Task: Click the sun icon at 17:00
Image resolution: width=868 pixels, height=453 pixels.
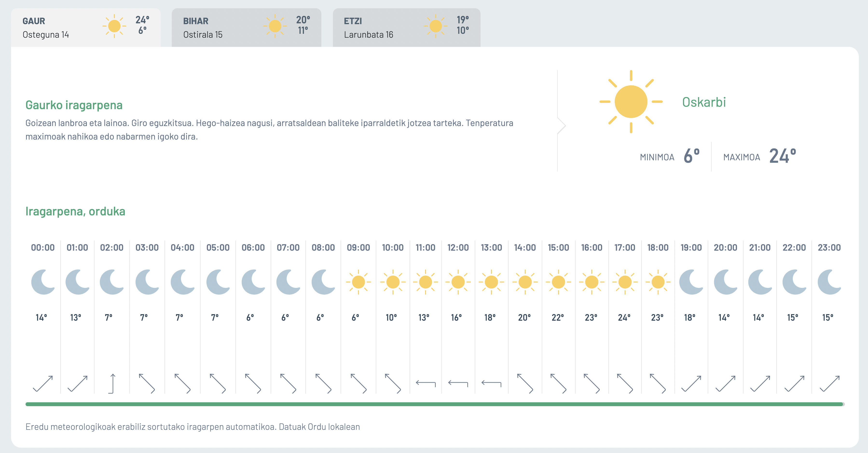Action: pyautogui.click(x=625, y=282)
